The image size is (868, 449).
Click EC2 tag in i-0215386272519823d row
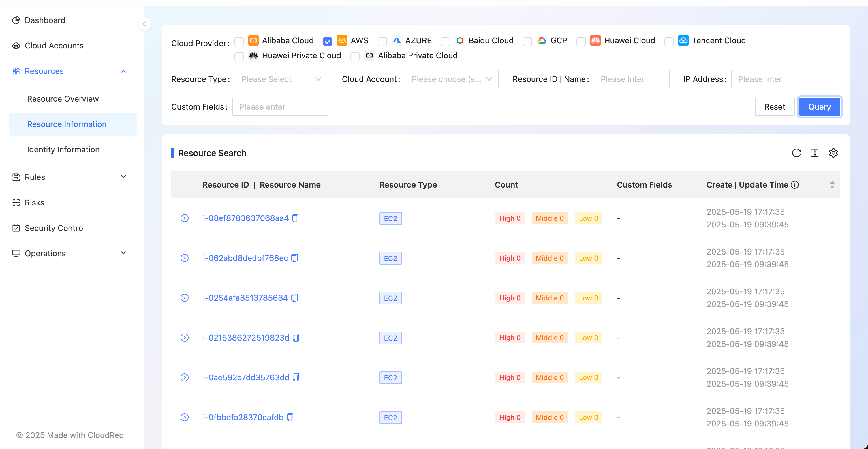[390, 338]
